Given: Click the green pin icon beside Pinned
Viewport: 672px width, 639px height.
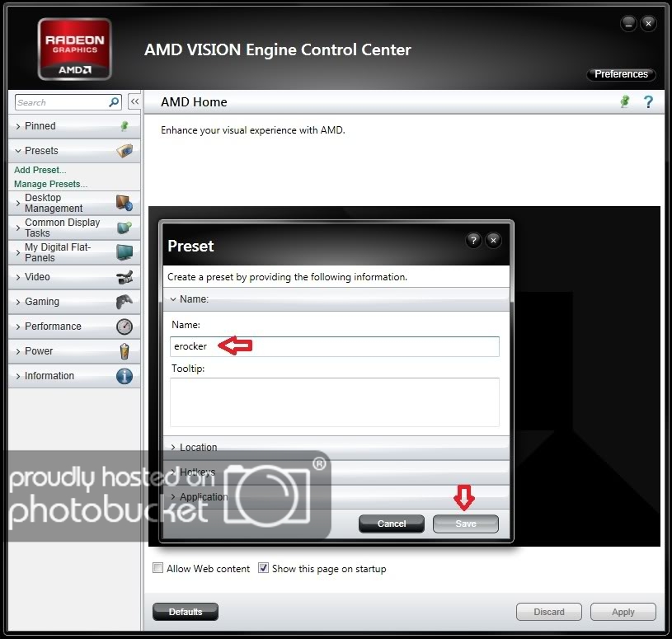Looking at the screenshot, I should 125,126.
